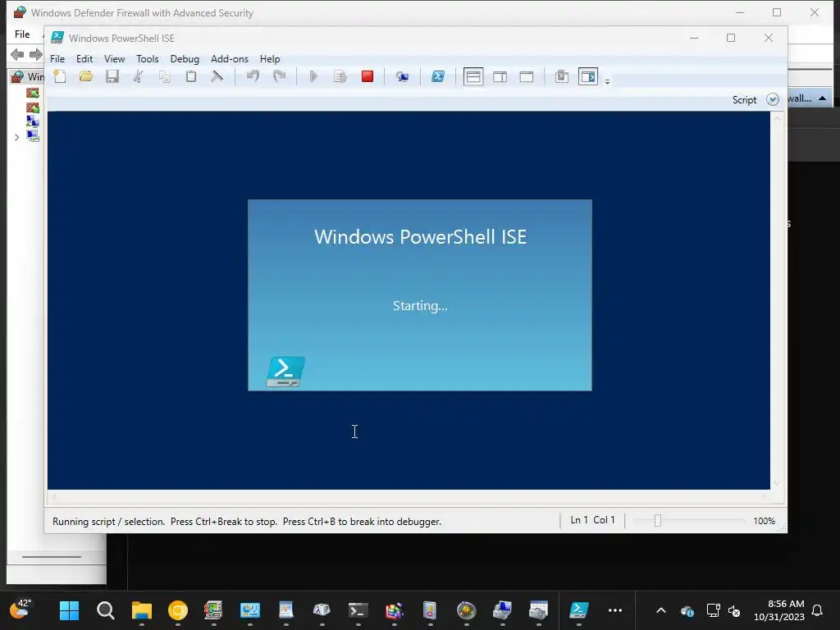
Task: Click the vertical scrollbar of the console pane
Action: click(778, 300)
